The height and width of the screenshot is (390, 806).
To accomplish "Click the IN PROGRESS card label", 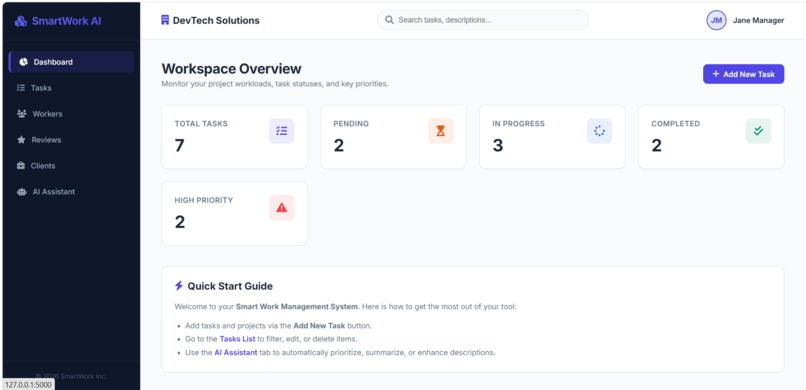I will [x=518, y=124].
